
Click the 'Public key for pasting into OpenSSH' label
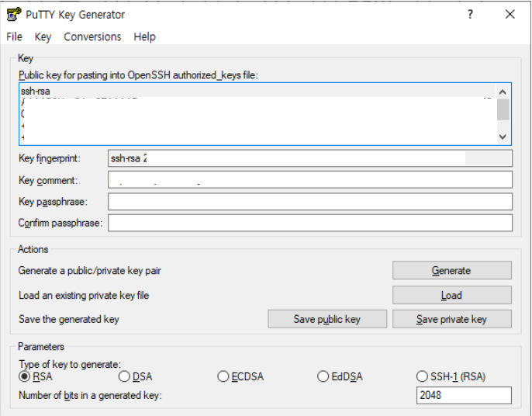pyautogui.click(x=138, y=75)
